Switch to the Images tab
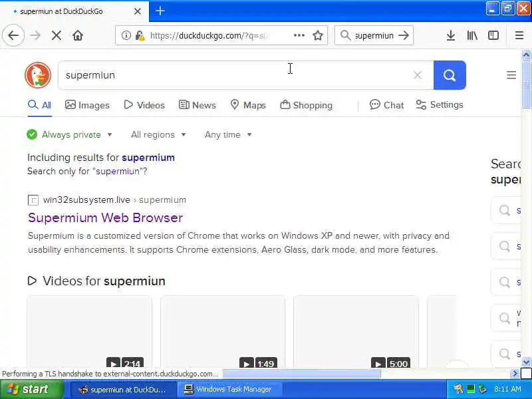Image resolution: width=532 pixels, height=399 pixels. coord(87,105)
